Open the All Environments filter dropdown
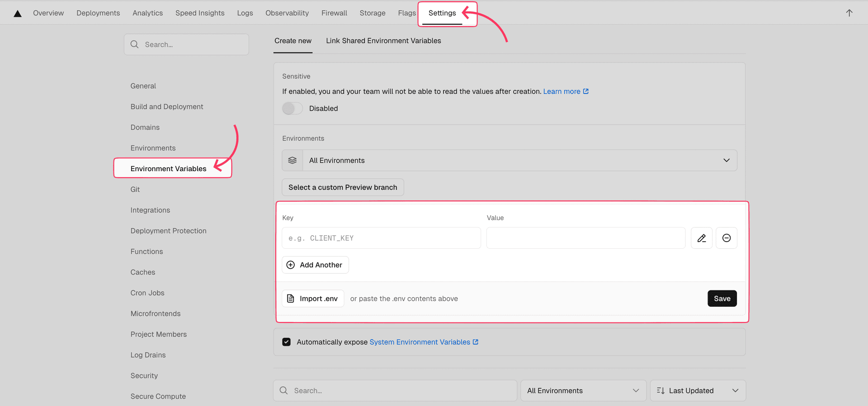Screen dimensions: 868x406 [583, 391]
